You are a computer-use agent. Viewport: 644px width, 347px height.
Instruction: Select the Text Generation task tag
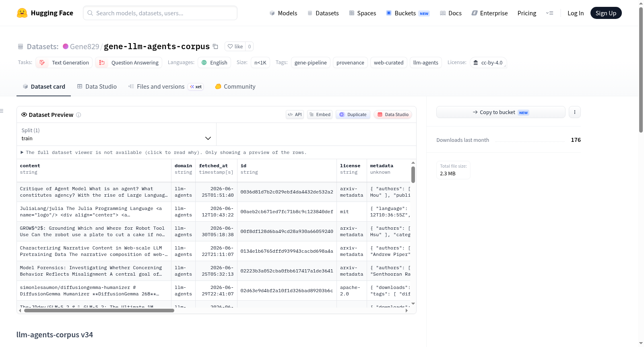(64, 62)
